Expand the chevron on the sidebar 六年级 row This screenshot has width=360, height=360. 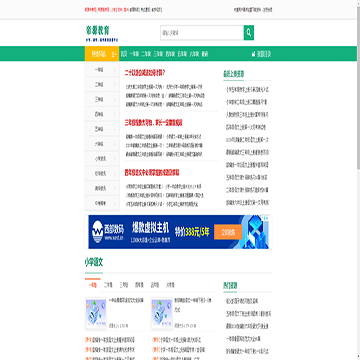point(115,144)
